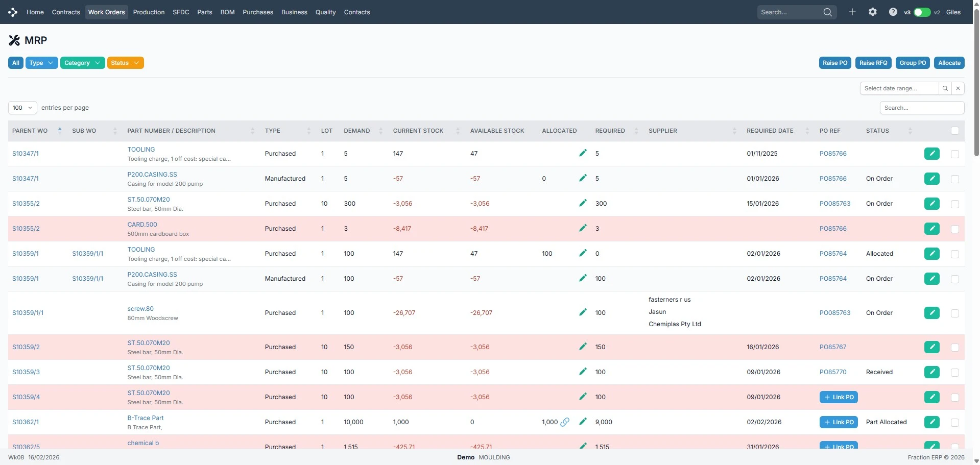The image size is (980, 465).
Task: Click the settings gear icon in top bar
Action: pos(872,12)
